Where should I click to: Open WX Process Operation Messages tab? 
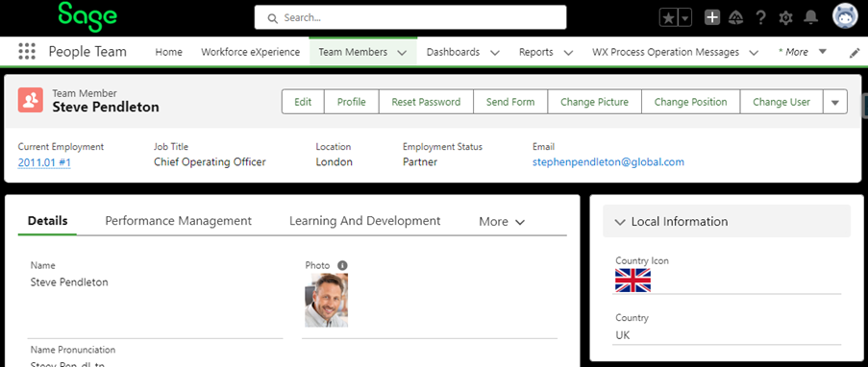coord(665,52)
